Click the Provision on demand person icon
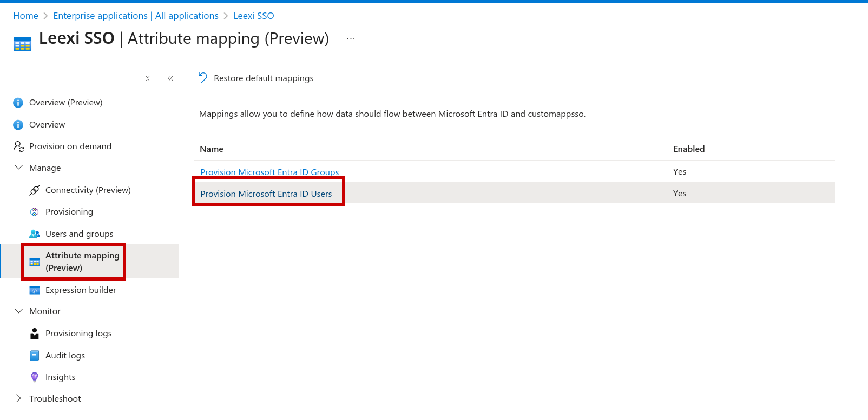Image resolution: width=868 pixels, height=420 pixels. [18, 146]
